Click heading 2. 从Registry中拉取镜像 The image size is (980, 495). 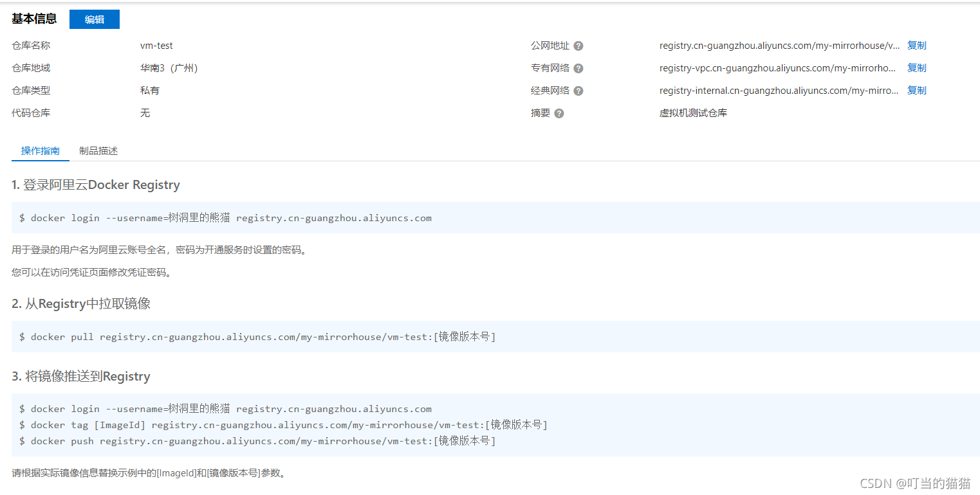81,304
